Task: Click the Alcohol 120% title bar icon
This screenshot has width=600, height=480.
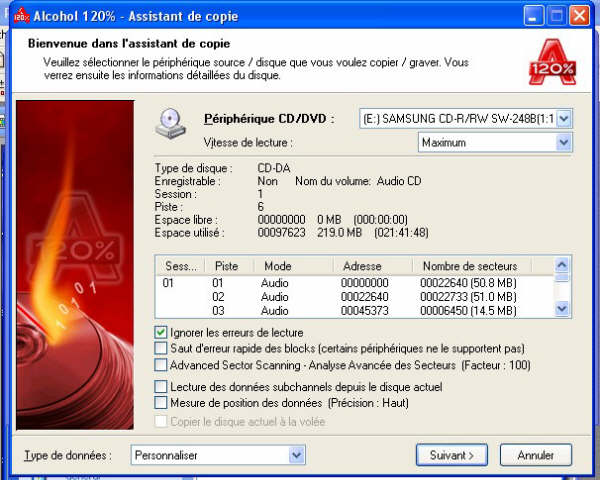Action: point(21,16)
